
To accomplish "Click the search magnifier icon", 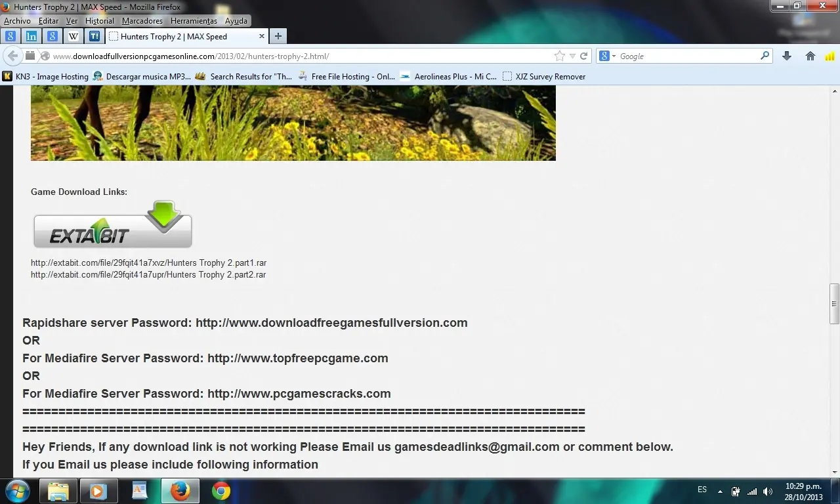I will pos(765,56).
